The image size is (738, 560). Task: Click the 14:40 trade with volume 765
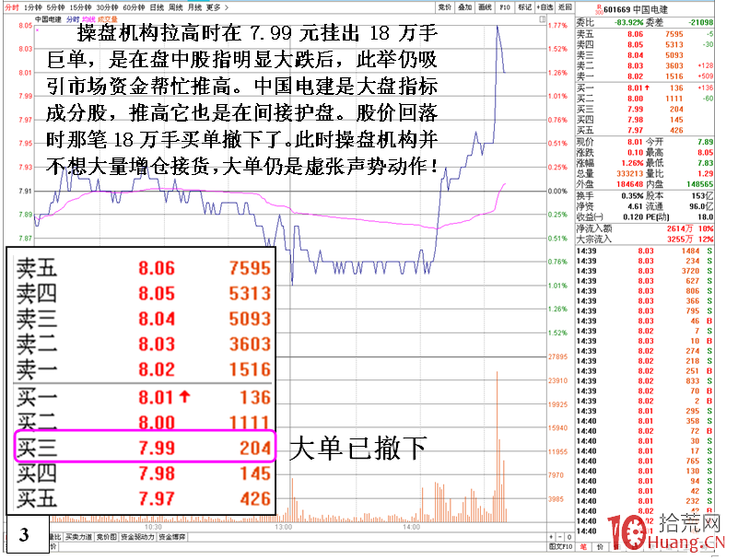coord(645,461)
